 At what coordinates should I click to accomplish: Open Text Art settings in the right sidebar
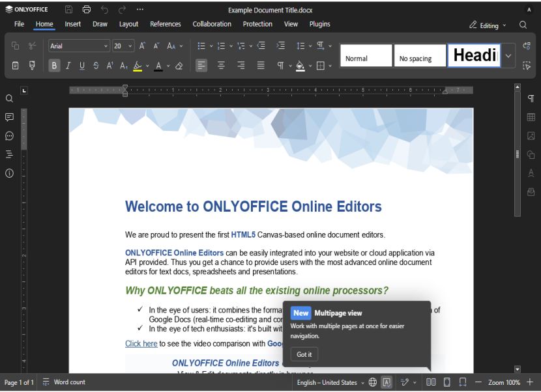531,173
